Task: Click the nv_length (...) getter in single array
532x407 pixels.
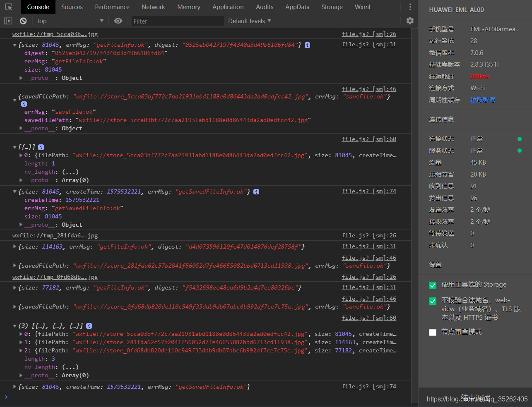Action: [x=70, y=172]
